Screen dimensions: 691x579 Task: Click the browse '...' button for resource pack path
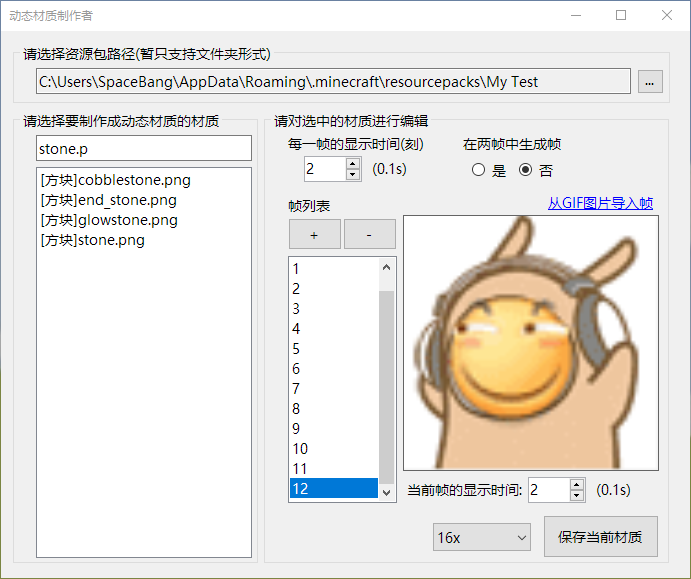coord(650,82)
